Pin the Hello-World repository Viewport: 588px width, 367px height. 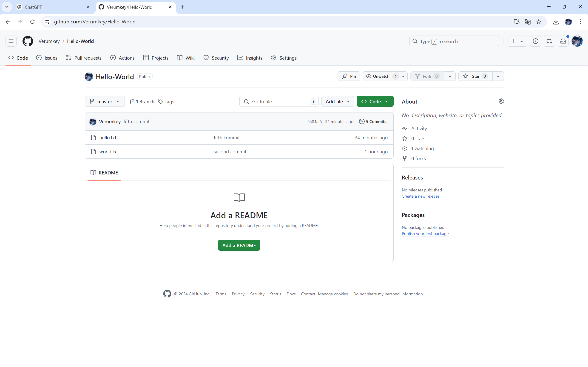pyautogui.click(x=349, y=76)
